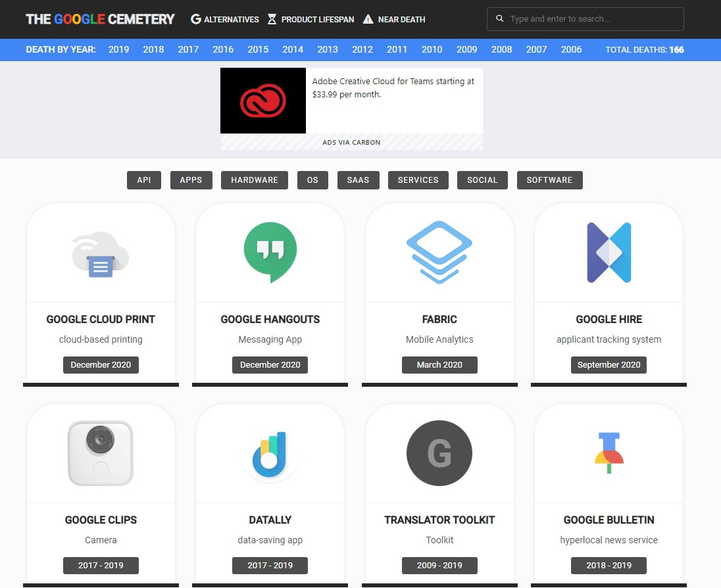
Task: Select death year 2007
Action: [536, 49]
